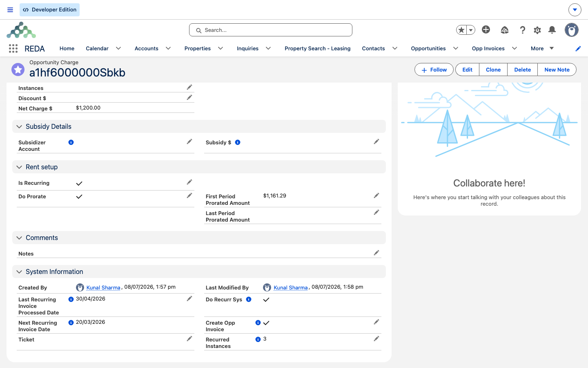
Task: Open the hamburger menu at top left
Action: click(10, 10)
